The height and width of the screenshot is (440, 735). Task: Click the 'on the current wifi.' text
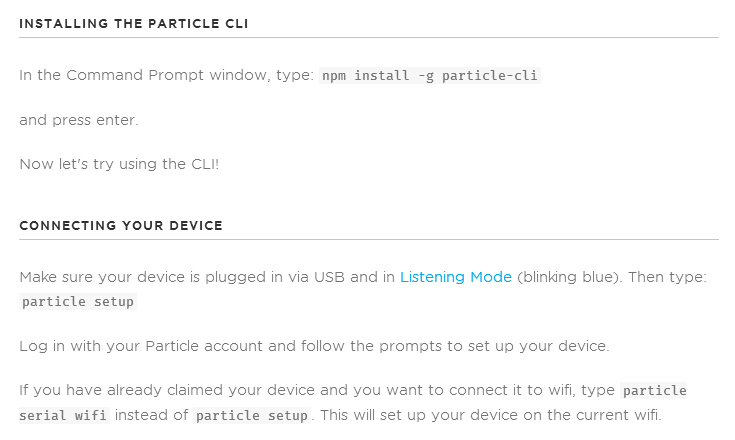tap(593, 415)
